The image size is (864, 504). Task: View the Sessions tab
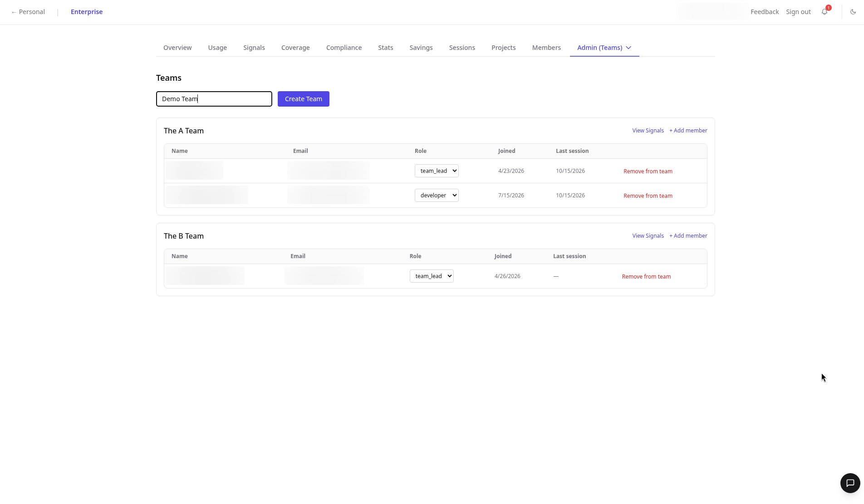click(462, 48)
